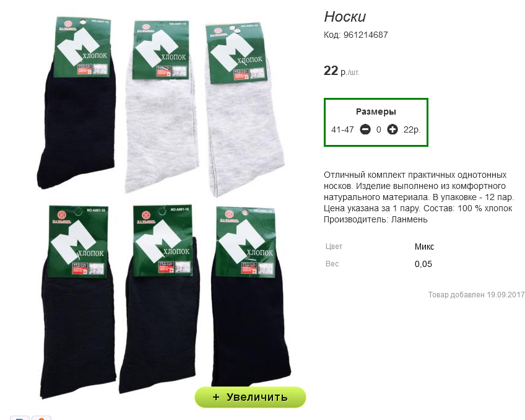Click the middle light grey sock image
The height and width of the screenshot is (420, 525).
161,107
